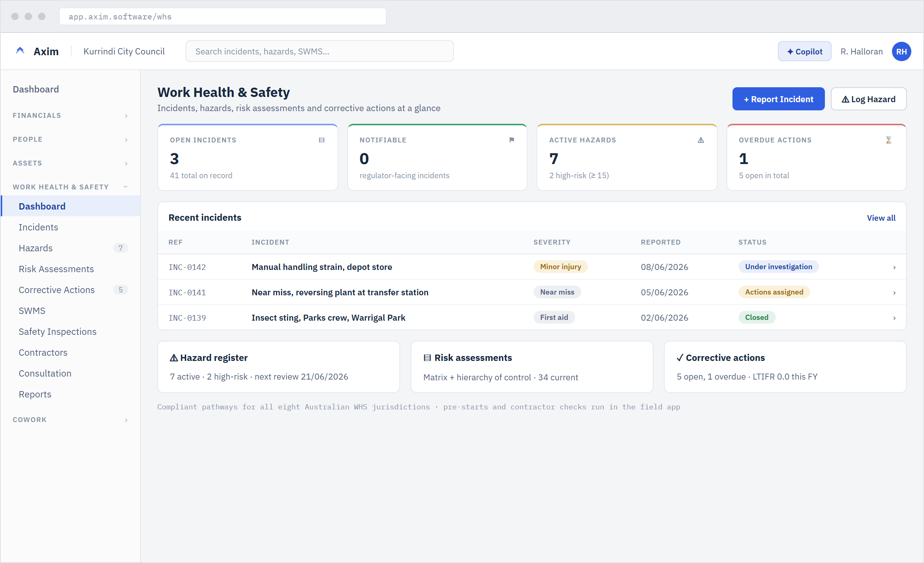Click 'Insect sting, Parks crew, Warrigal Park'
Screen dimensions: 924x563
329,318
